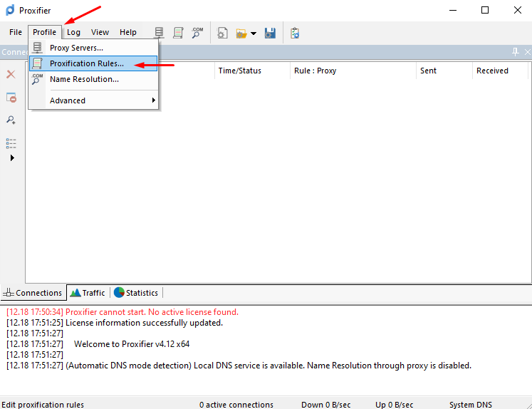Click 'Up 0 B/sec' status entry
The image size is (532, 409).
pos(395,405)
